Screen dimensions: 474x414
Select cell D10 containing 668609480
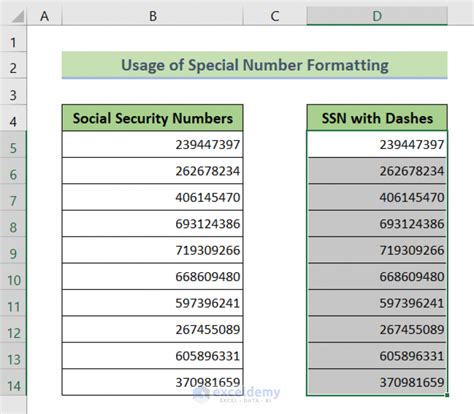tap(377, 276)
